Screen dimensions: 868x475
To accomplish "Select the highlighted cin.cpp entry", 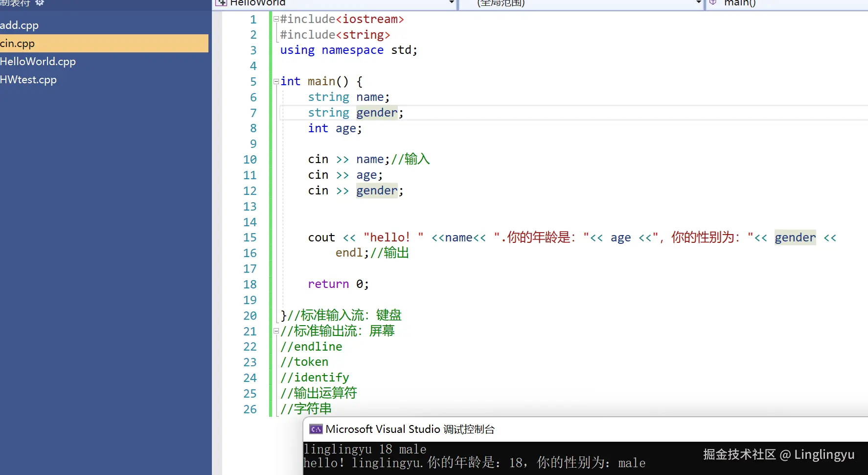I will 17,43.
